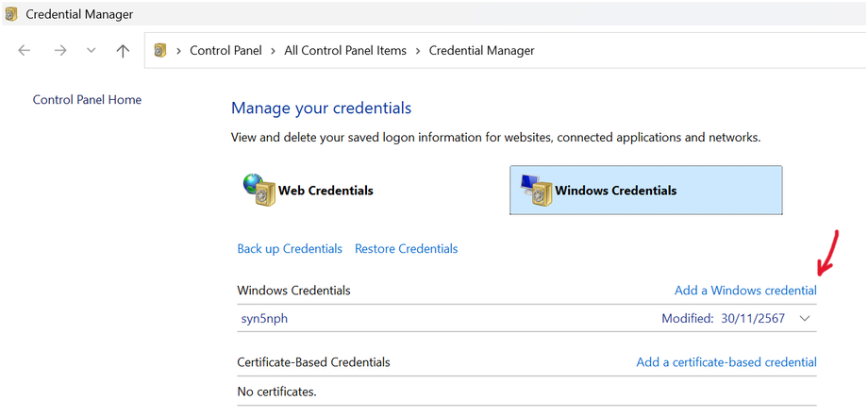The width and height of the screenshot is (868, 417).
Task: Click the Control Panel breadcrumb
Action: [x=225, y=51]
